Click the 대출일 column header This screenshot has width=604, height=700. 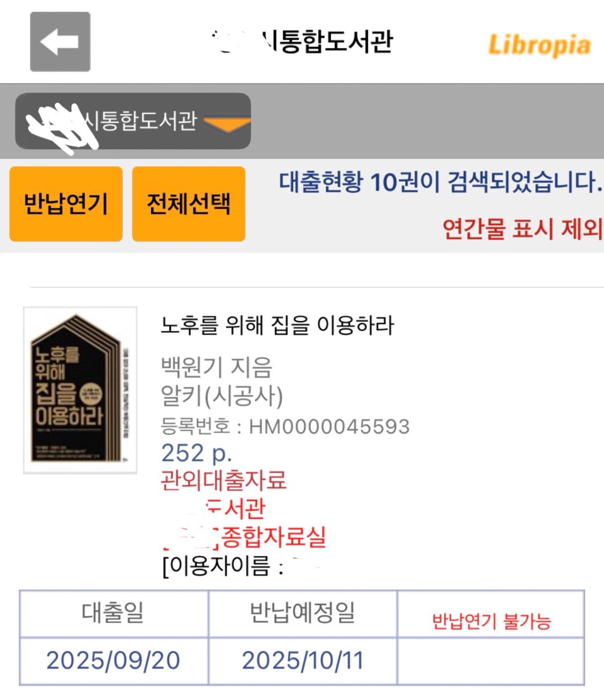pos(113,613)
